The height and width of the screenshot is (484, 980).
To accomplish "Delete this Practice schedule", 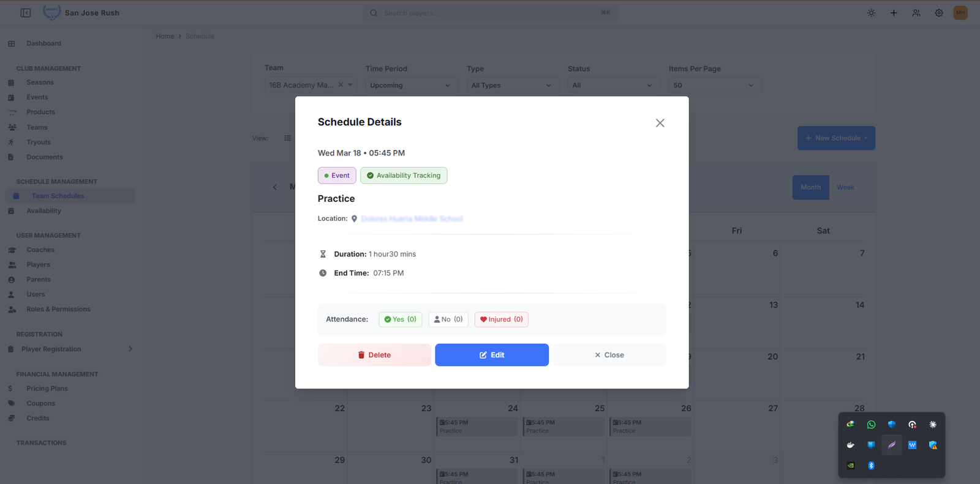I will pyautogui.click(x=374, y=355).
